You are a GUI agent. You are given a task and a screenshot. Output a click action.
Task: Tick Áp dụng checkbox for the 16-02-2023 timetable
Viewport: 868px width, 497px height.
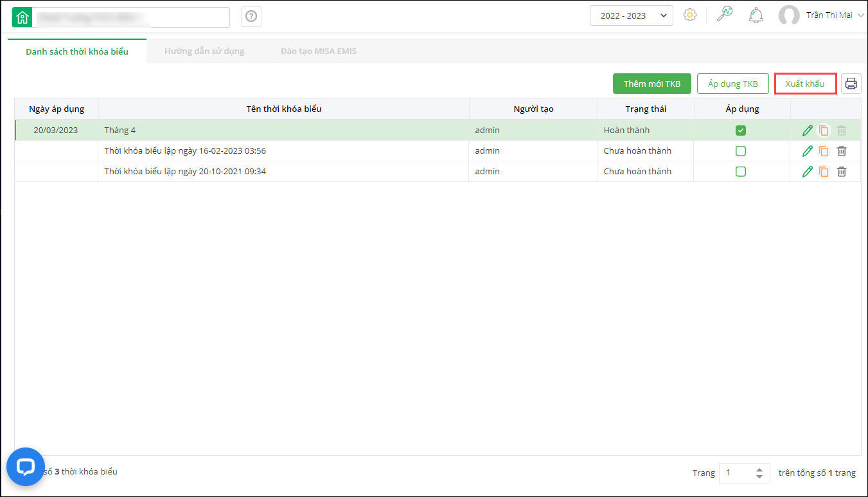pyautogui.click(x=741, y=151)
